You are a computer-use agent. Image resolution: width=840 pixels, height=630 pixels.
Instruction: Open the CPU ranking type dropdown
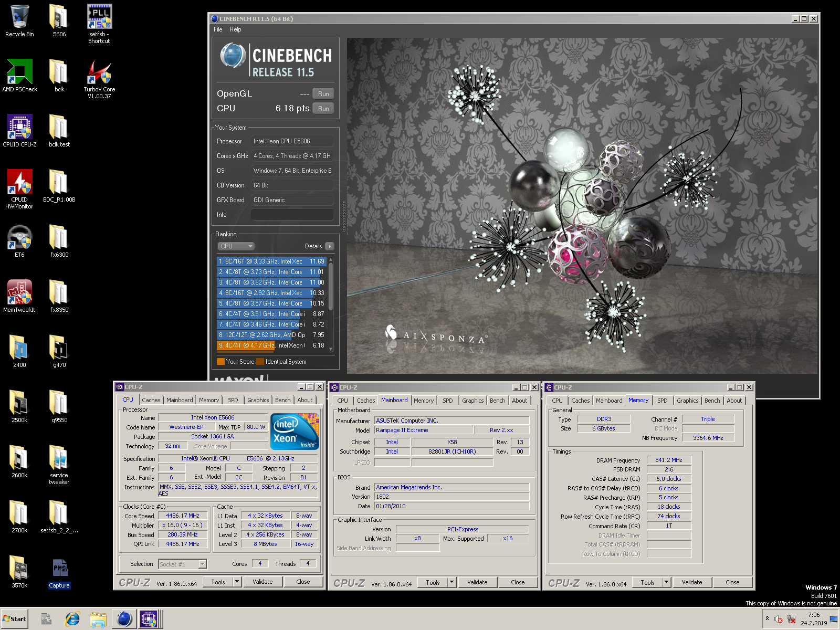click(236, 246)
